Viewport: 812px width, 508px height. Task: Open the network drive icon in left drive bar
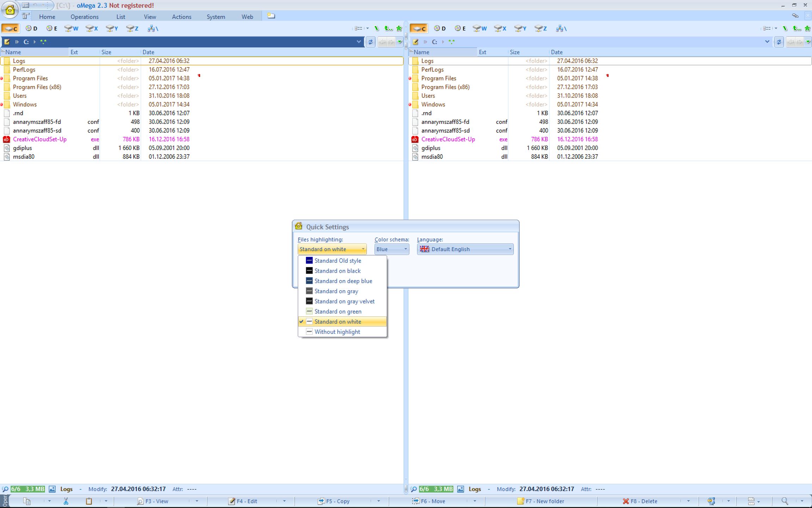pyautogui.click(x=152, y=29)
